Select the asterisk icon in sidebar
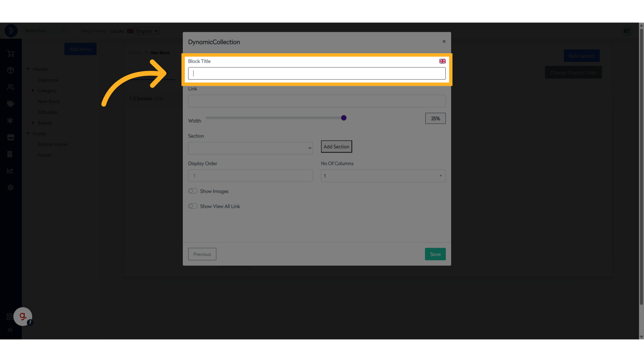The height and width of the screenshot is (362, 644). (x=10, y=121)
